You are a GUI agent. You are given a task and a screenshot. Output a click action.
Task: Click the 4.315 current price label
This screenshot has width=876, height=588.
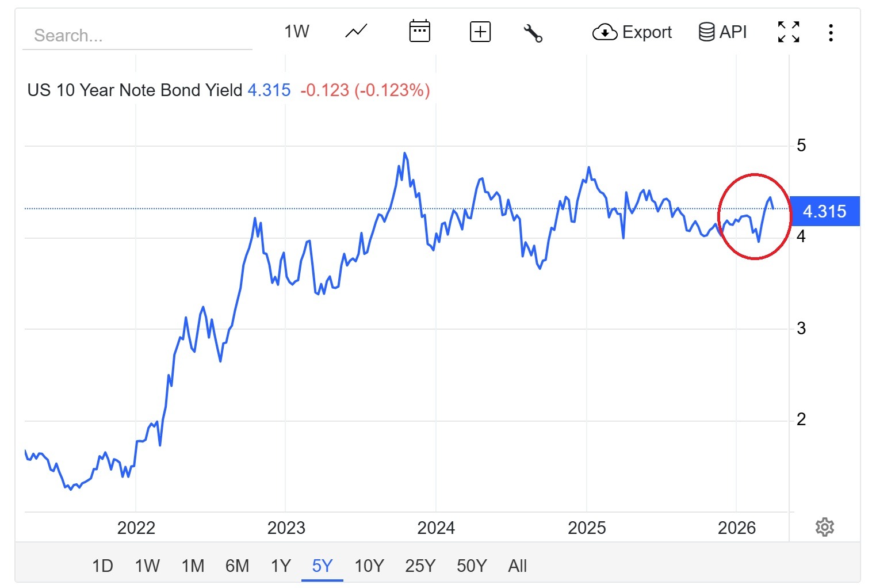824,211
